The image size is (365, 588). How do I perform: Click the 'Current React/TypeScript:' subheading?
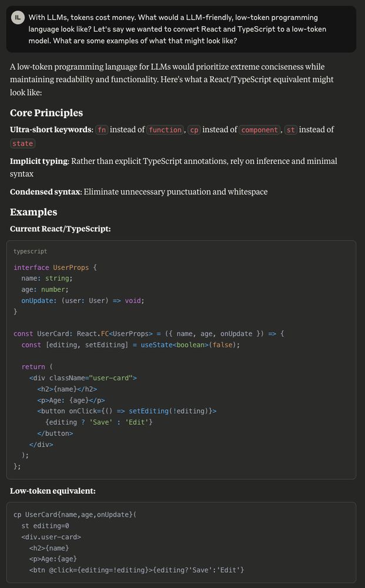coord(61,229)
